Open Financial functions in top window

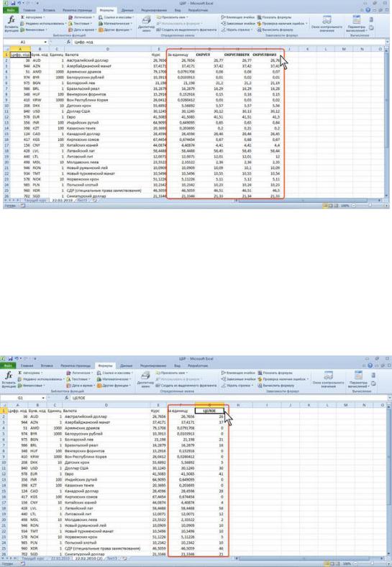pos(33,30)
